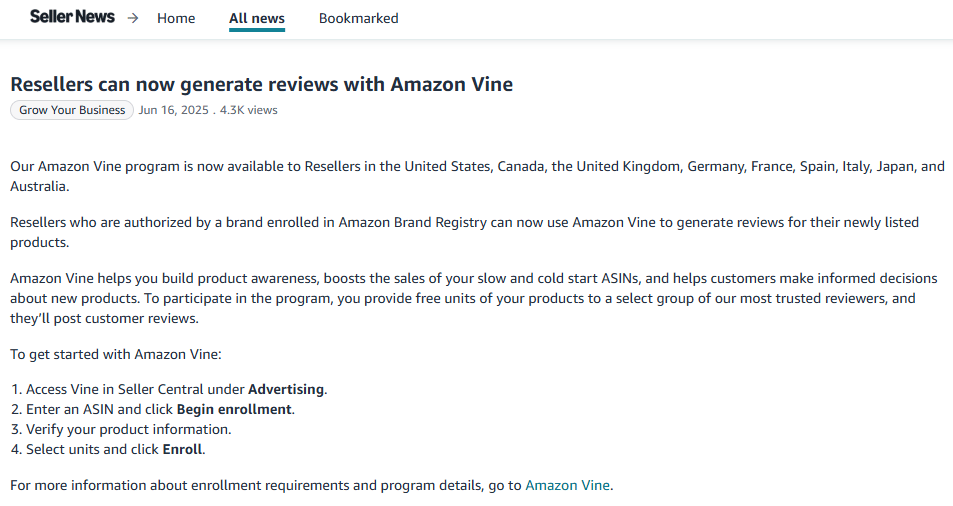Click the bold Enroll text in step 4
Viewport: 953px width, 506px height.
click(x=182, y=449)
